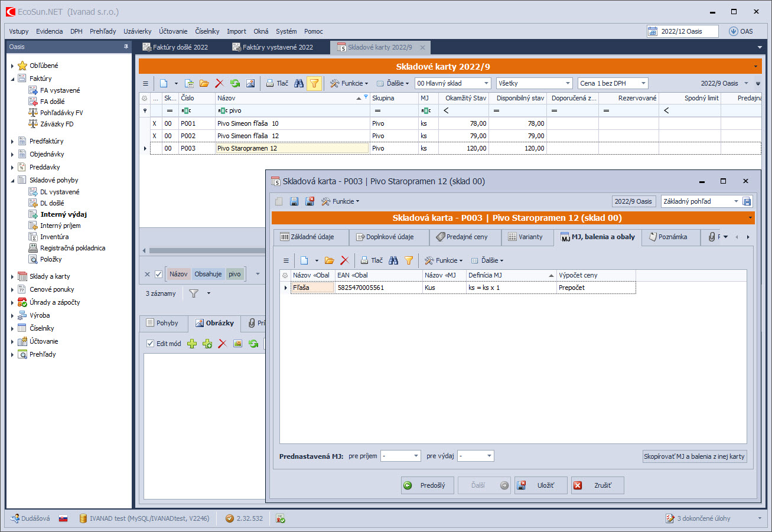772x532 pixels.
Task: Click the red X delete icon in main toolbar
Action: 219,84
